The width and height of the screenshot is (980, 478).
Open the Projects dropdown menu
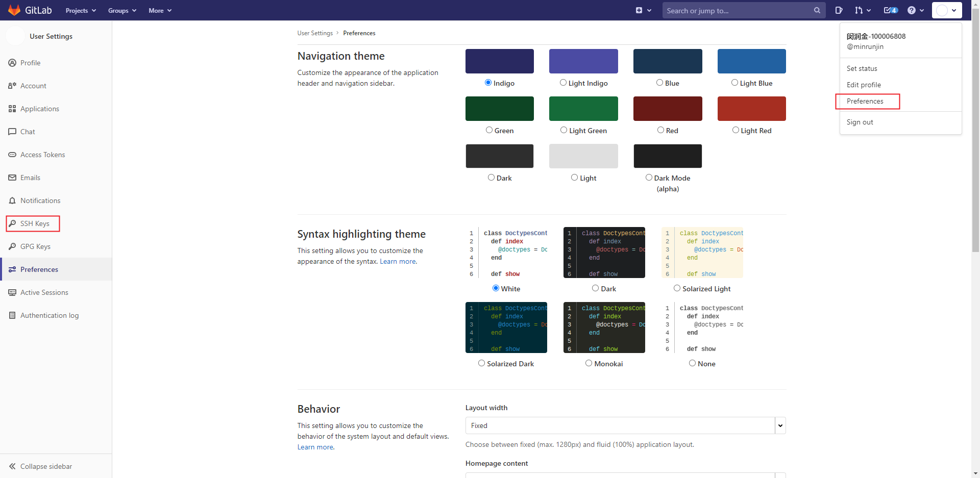tap(81, 10)
